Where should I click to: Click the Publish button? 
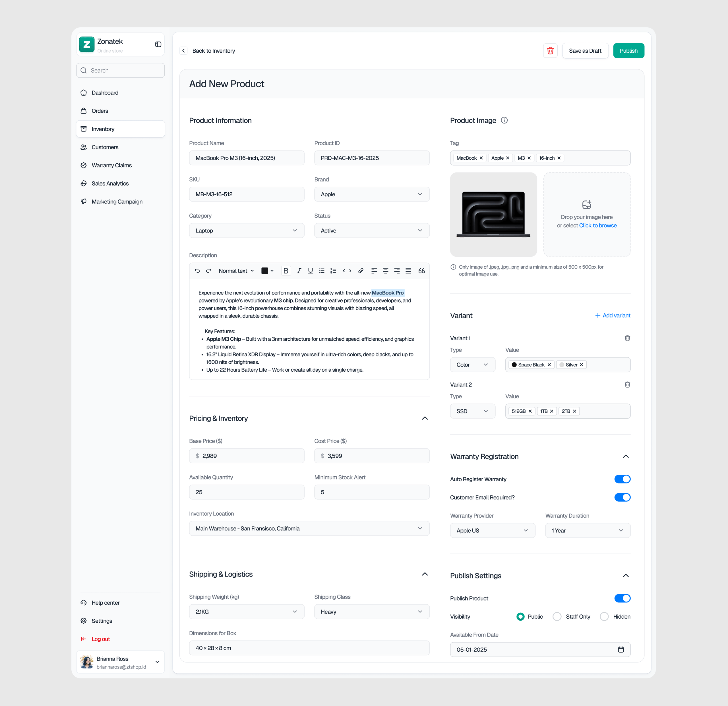click(628, 51)
